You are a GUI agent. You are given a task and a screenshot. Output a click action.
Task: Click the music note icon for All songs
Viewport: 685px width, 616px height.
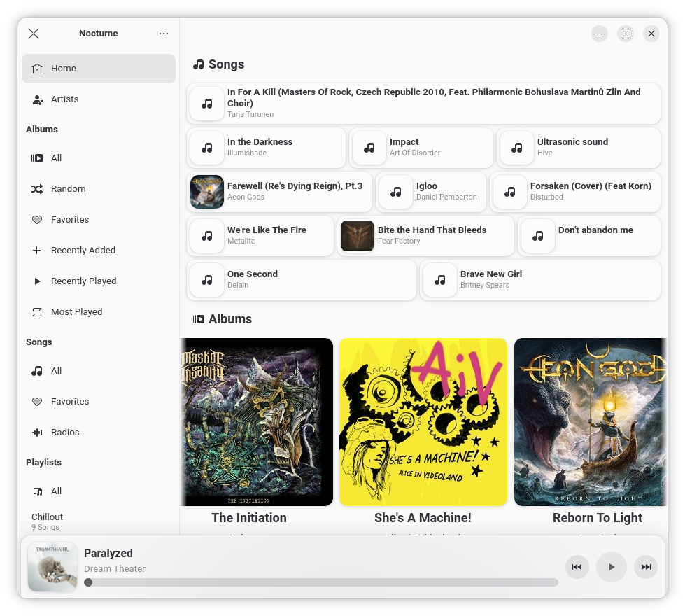click(x=37, y=371)
